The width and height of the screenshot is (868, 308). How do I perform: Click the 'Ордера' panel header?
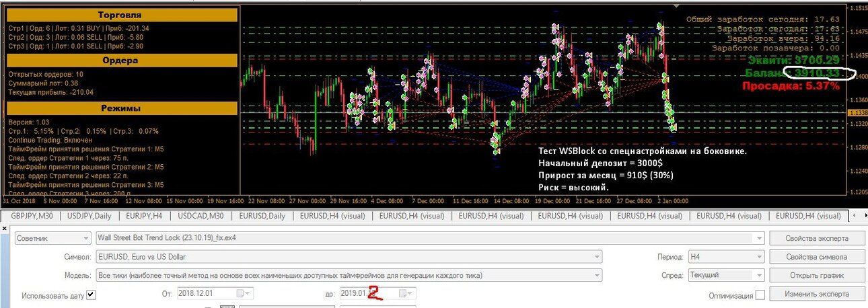pyautogui.click(x=123, y=61)
